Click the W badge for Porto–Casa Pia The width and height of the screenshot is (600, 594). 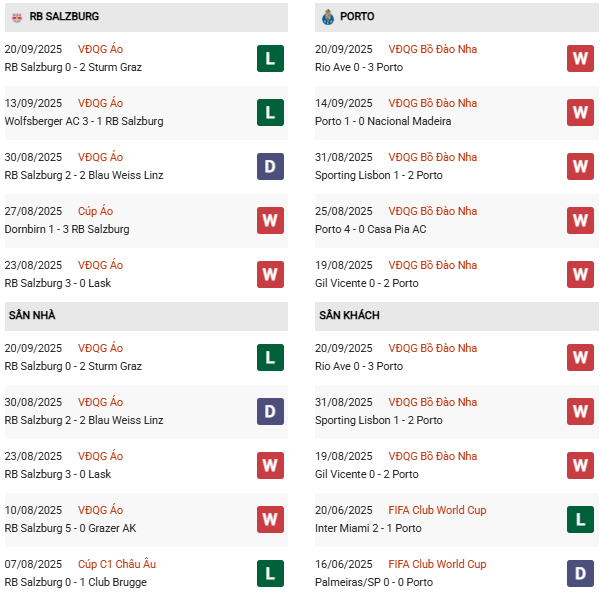580,220
